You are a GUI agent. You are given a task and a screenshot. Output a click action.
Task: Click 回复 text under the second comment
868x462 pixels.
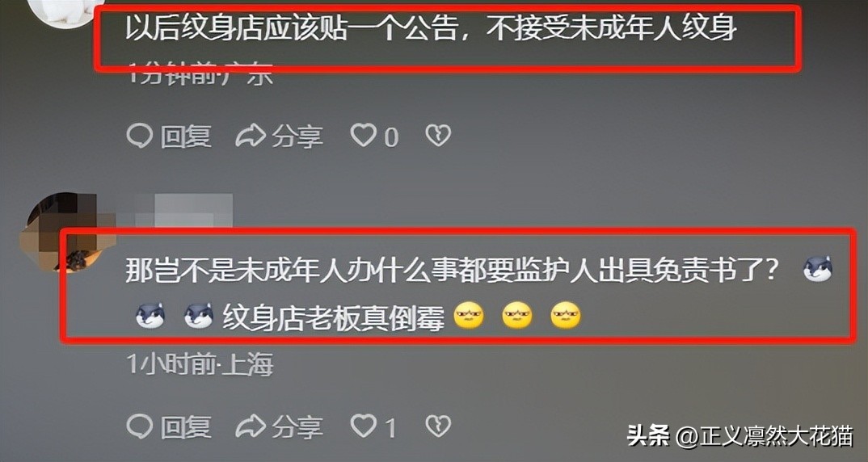pyautogui.click(x=186, y=427)
